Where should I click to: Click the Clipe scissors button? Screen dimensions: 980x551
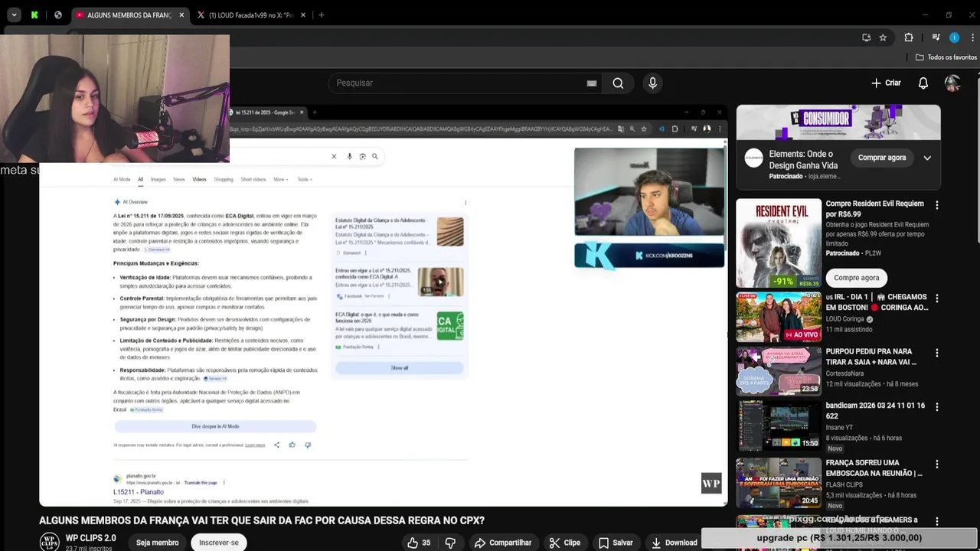[565, 543]
